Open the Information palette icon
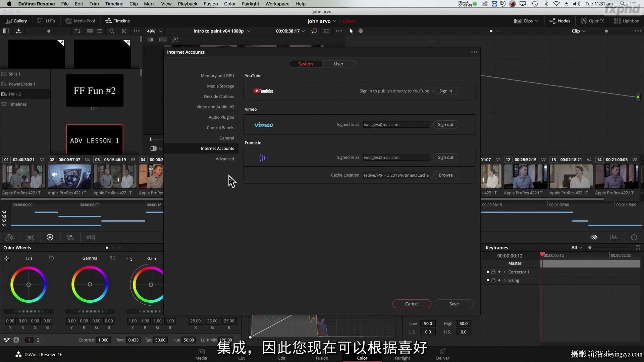Image resolution: width=644 pixels, height=362 pixels. click(634, 237)
